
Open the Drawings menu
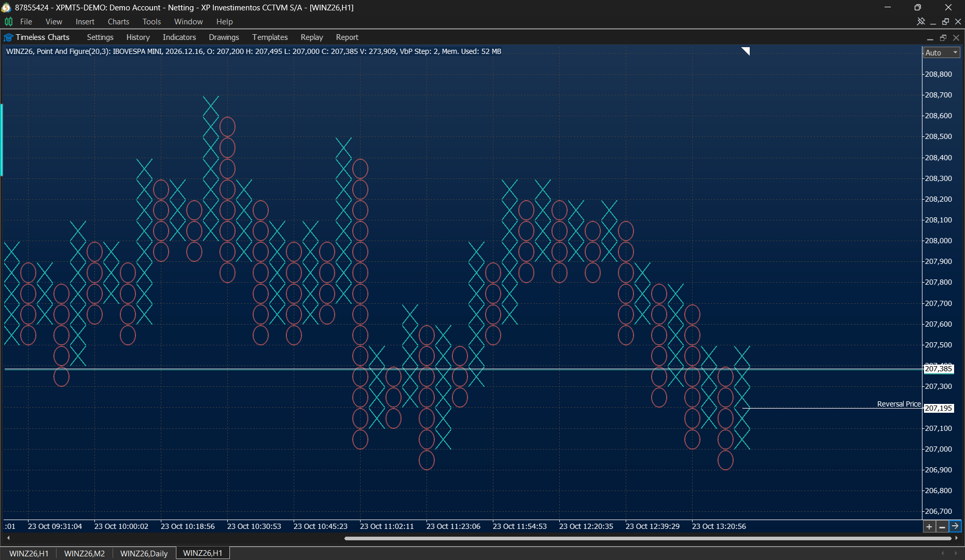tap(224, 37)
